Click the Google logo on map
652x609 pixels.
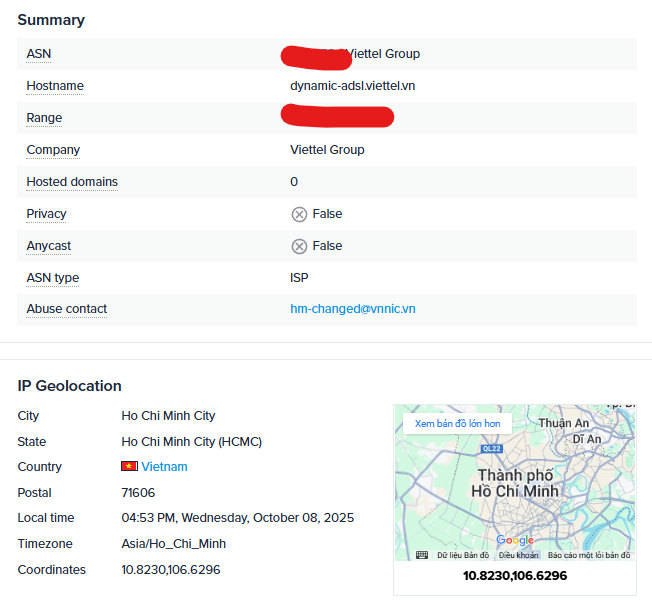[x=515, y=540]
